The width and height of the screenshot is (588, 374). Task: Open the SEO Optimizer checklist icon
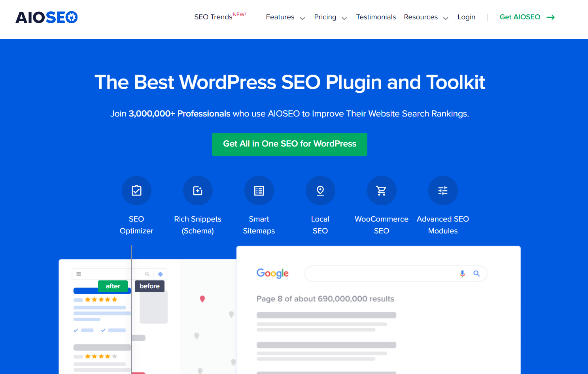coord(136,191)
